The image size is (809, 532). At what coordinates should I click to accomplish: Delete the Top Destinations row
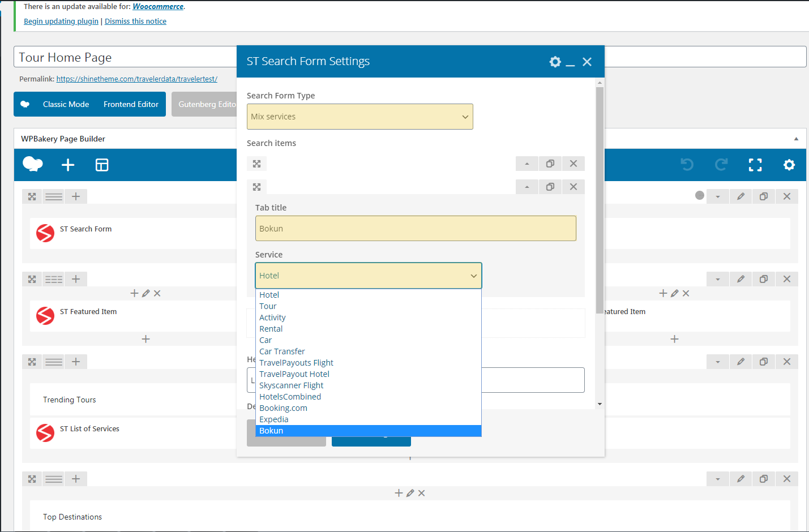click(787, 479)
